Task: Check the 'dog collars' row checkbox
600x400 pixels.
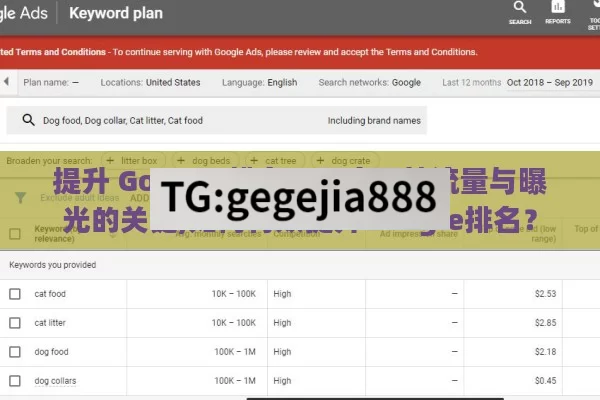Action: coord(15,381)
